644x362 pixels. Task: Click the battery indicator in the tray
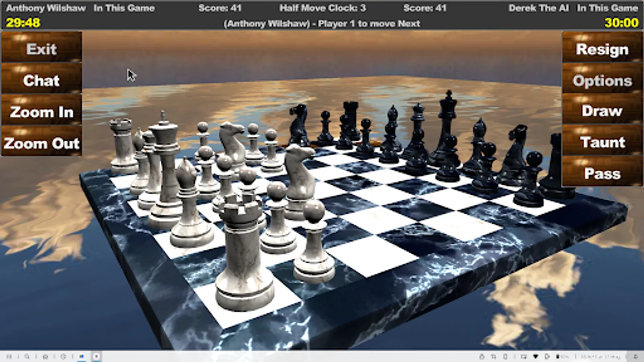click(x=562, y=356)
